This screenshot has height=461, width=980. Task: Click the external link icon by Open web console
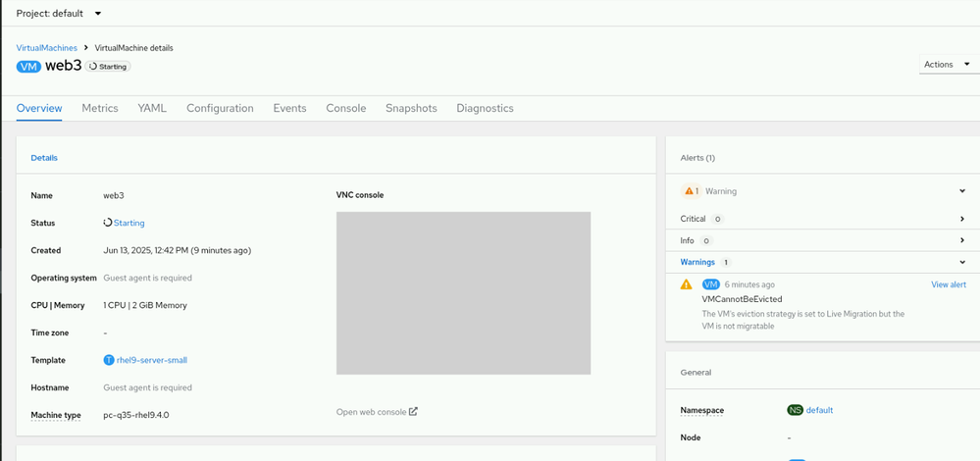click(413, 411)
